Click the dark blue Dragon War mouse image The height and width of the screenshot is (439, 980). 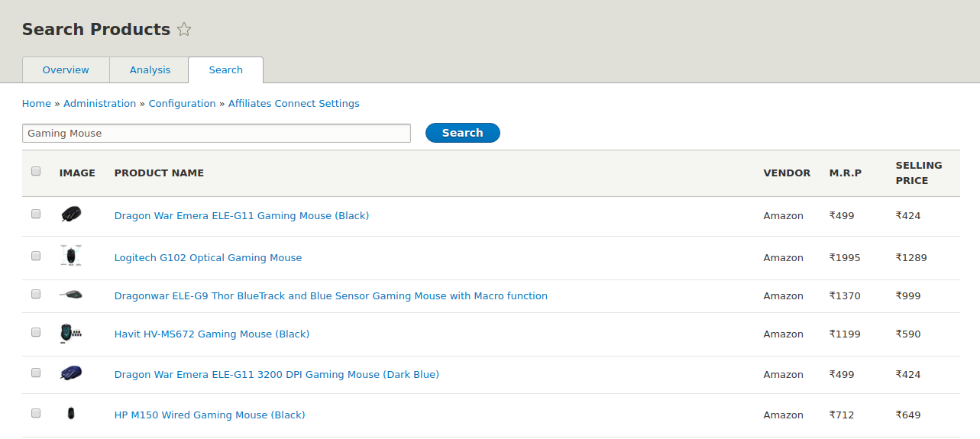pyautogui.click(x=71, y=373)
